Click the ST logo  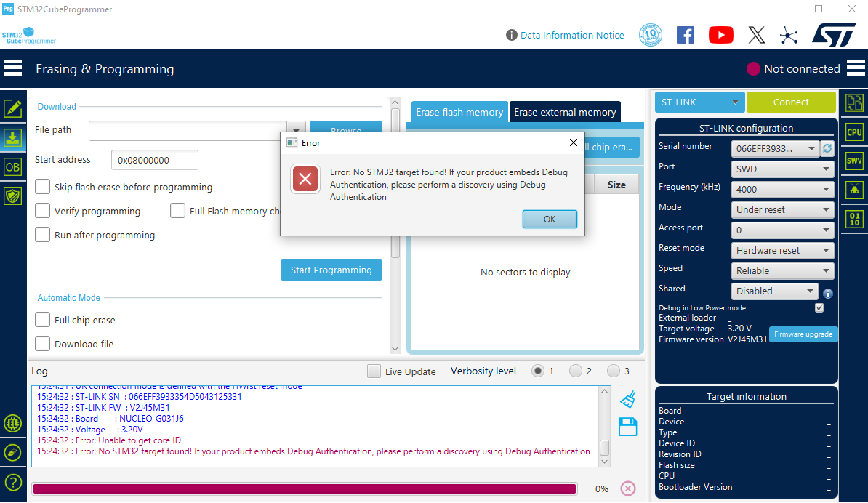[835, 35]
